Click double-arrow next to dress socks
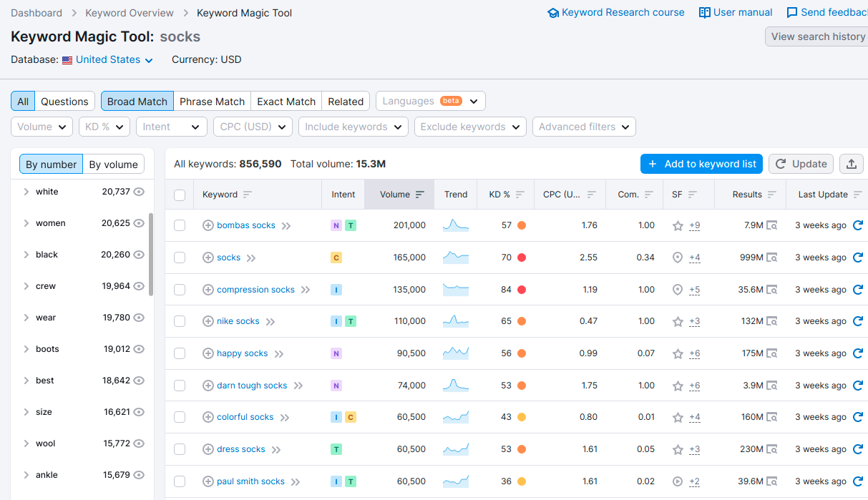The image size is (868, 500). tap(276, 449)
